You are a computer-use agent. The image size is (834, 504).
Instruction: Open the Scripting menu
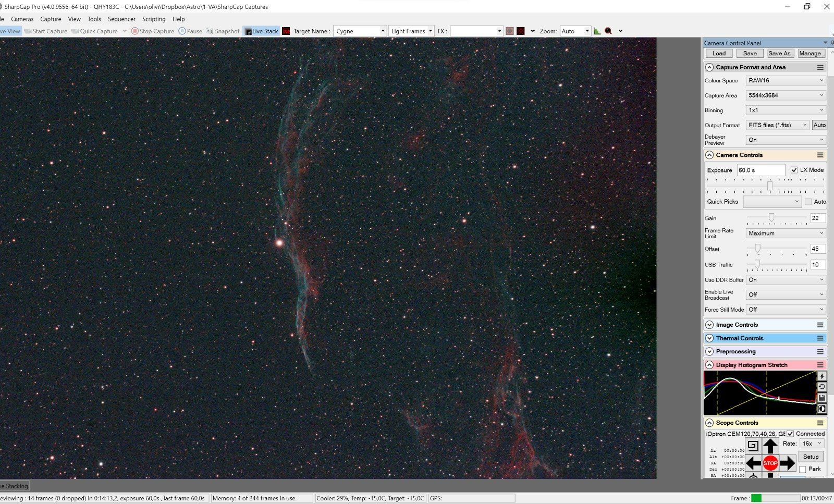coord(154,19)
